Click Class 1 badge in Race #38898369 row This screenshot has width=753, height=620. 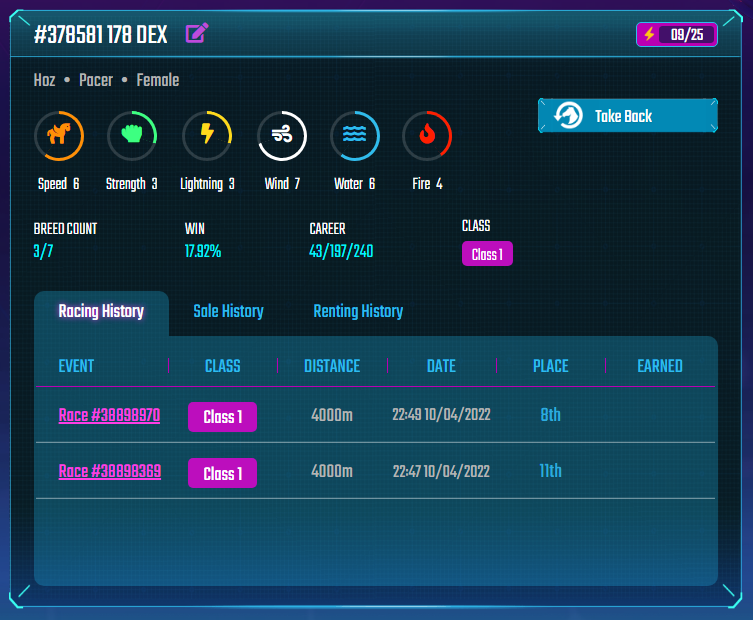click(x=222, y=474)
